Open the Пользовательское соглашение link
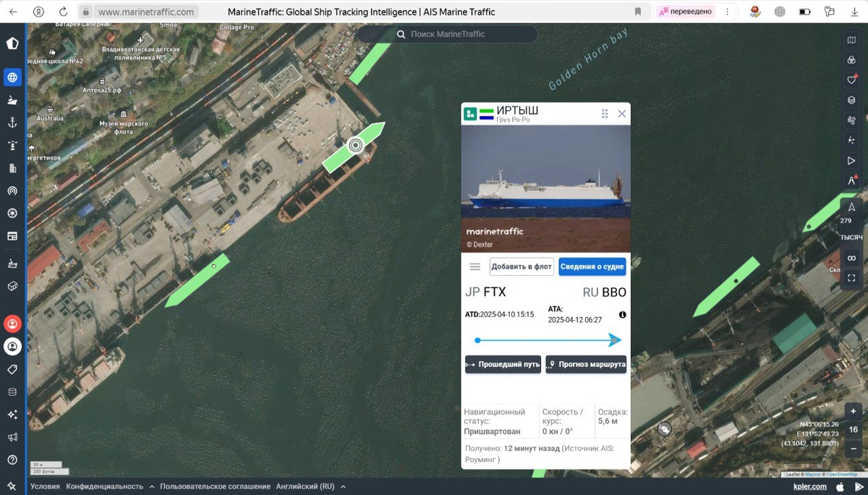 [216, 486]
